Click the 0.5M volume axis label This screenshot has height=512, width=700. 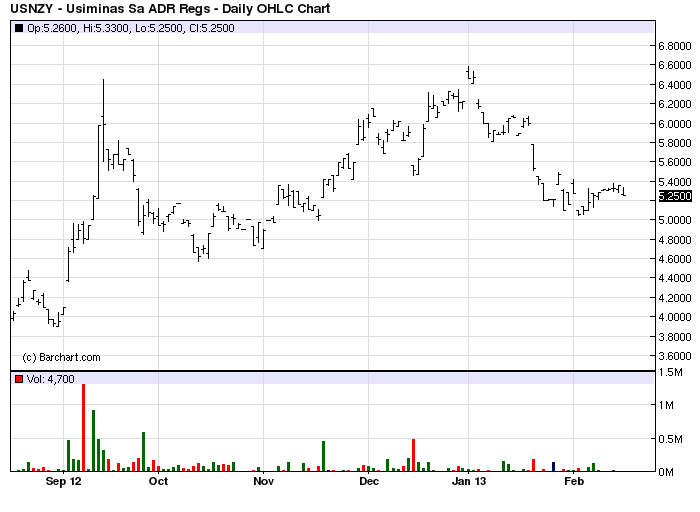click(671, 439)
